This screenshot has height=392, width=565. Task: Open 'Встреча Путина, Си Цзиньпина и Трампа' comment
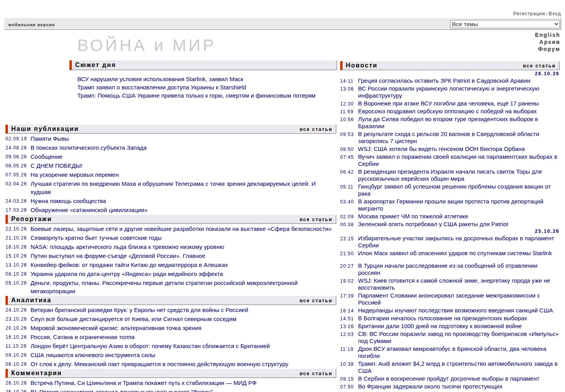coord(144,383)
